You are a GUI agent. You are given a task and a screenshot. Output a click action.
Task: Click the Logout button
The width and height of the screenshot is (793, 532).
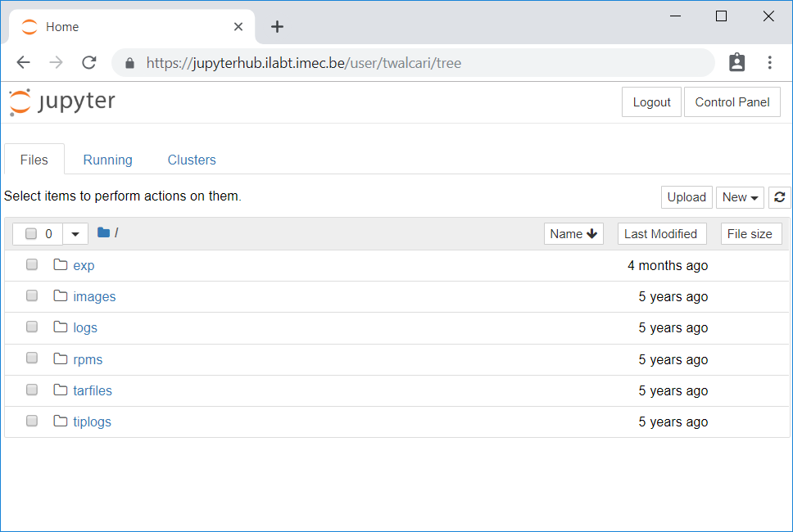click(651, 102)
